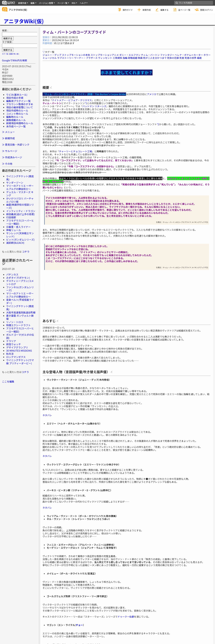This screenshot has width=215, height=644.
Task: Open 未作成ページ一覧 link
Action: click(x=16, y=127)
